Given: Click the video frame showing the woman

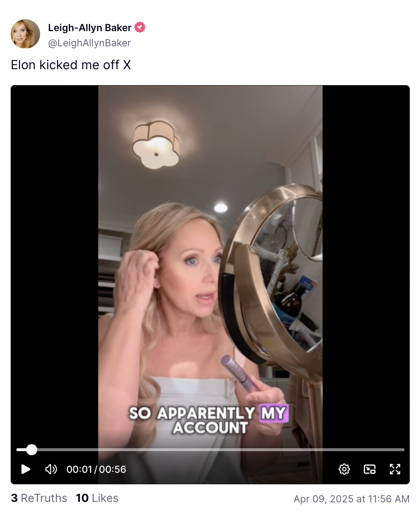Looking at the screenshot, I should (210, 266).
